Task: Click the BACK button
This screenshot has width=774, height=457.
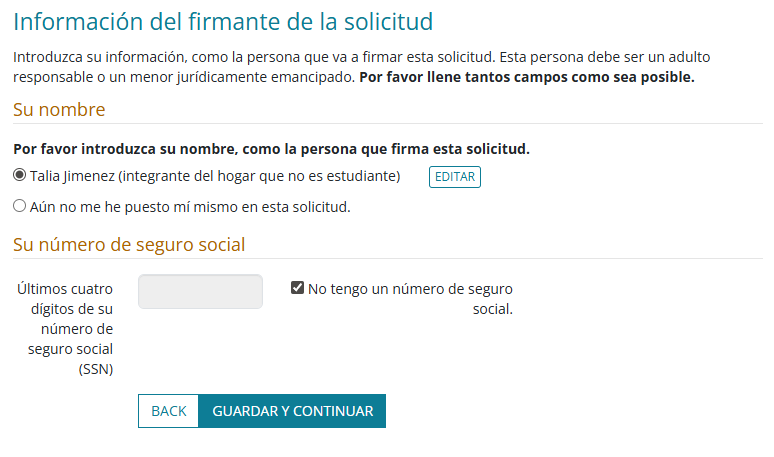Action: point(168,411)
